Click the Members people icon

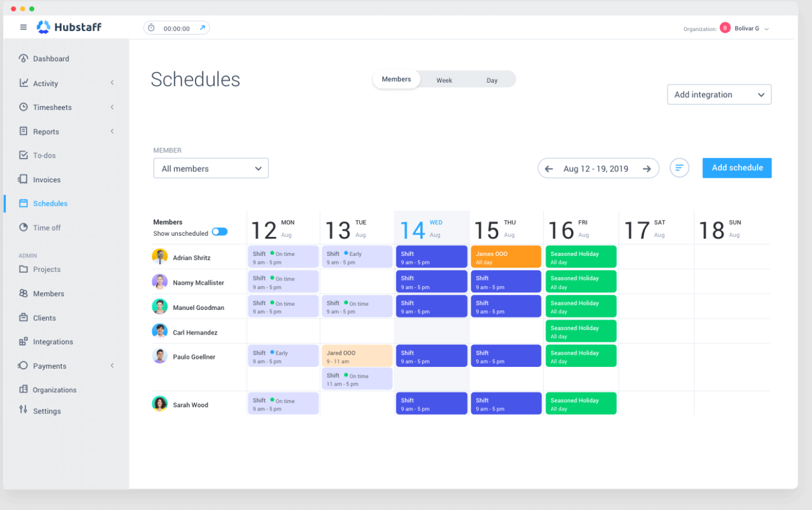click(24, 293)
